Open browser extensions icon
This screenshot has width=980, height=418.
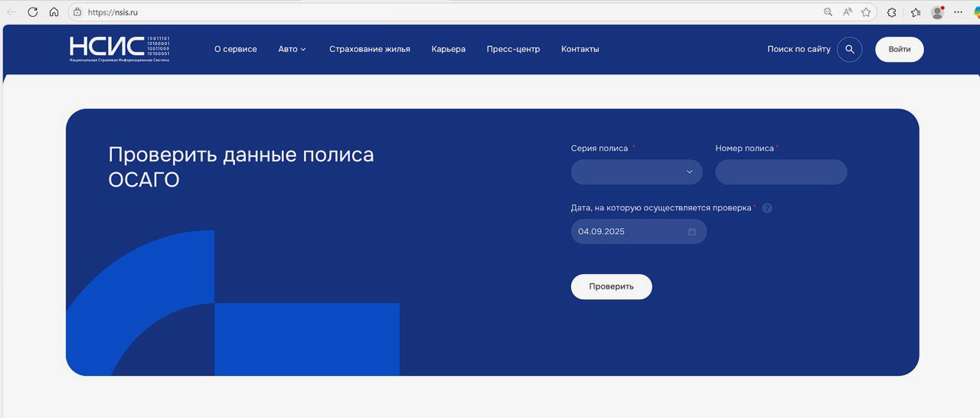click(892, 12)
